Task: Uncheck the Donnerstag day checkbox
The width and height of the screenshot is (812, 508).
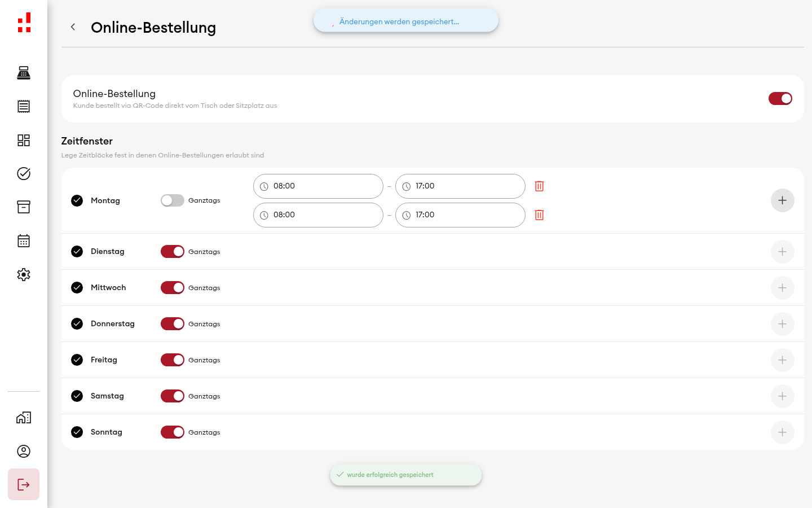Action: [x=77, y=324]
